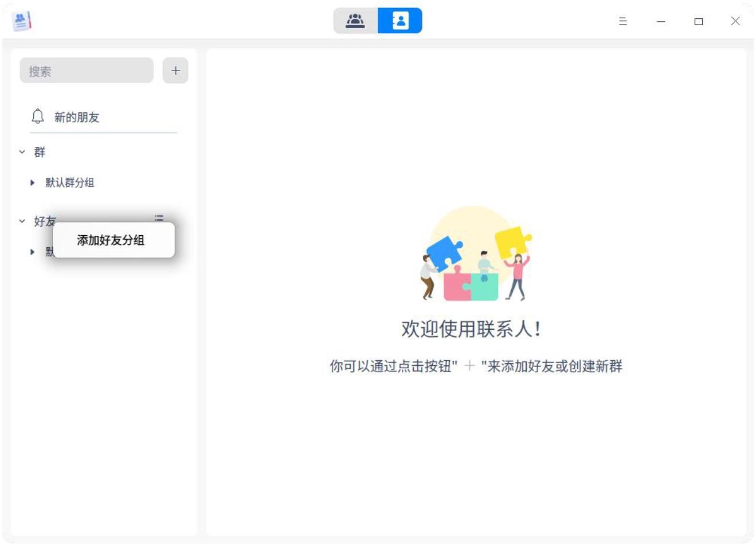Collapse the 好友 section chevron
756x546 pixels.
[22, 221]
